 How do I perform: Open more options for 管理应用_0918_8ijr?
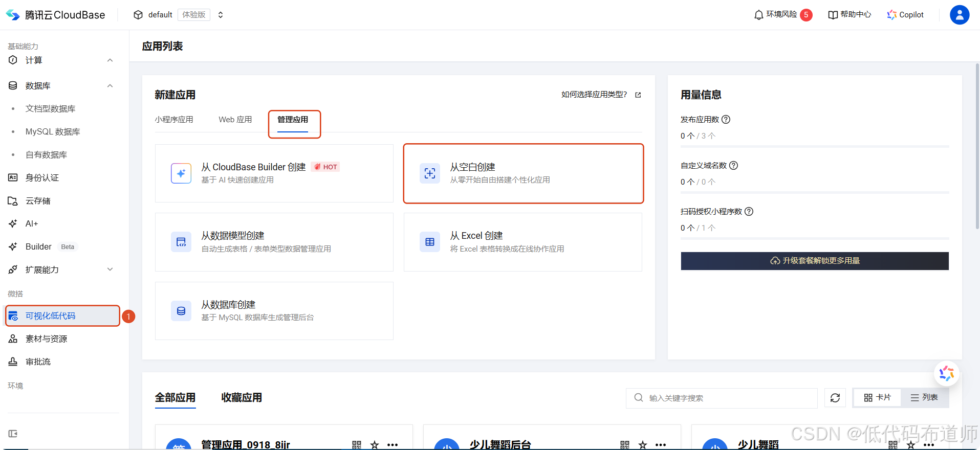[393, 445]
